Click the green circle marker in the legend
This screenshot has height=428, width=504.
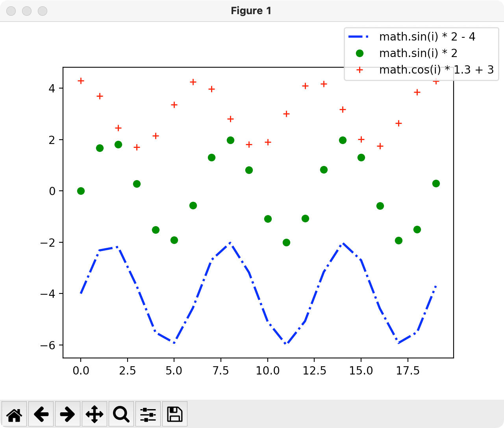click(x=359, y=53)
